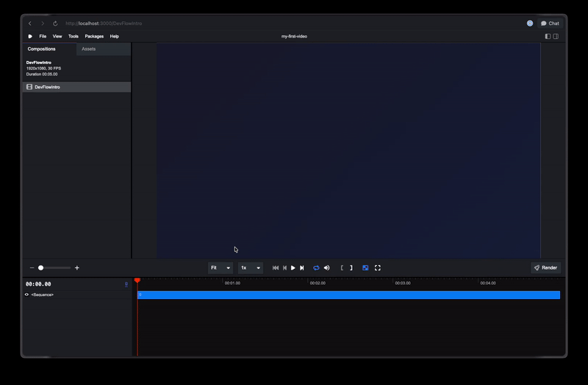Click the my-first-video project title
This screenshot has height=385, width=588.
pyautogui.click(x=295, y=36)
